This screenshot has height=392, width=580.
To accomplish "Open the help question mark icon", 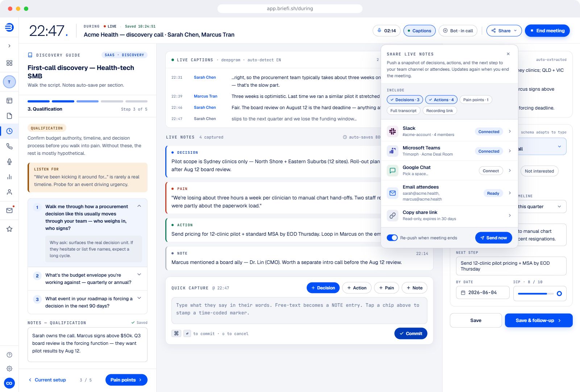I will (x=9, y=355).
